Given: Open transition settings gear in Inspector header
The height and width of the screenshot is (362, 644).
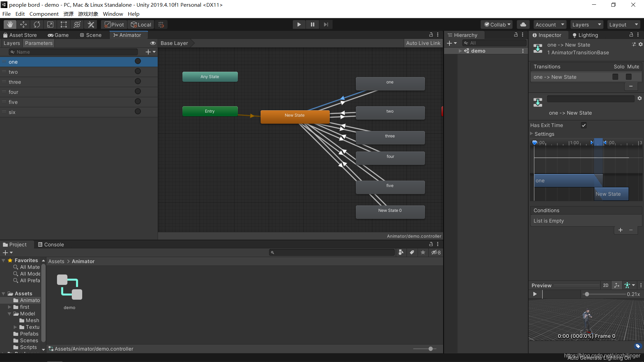Looking at the screenshot, I should pos(640,44).
